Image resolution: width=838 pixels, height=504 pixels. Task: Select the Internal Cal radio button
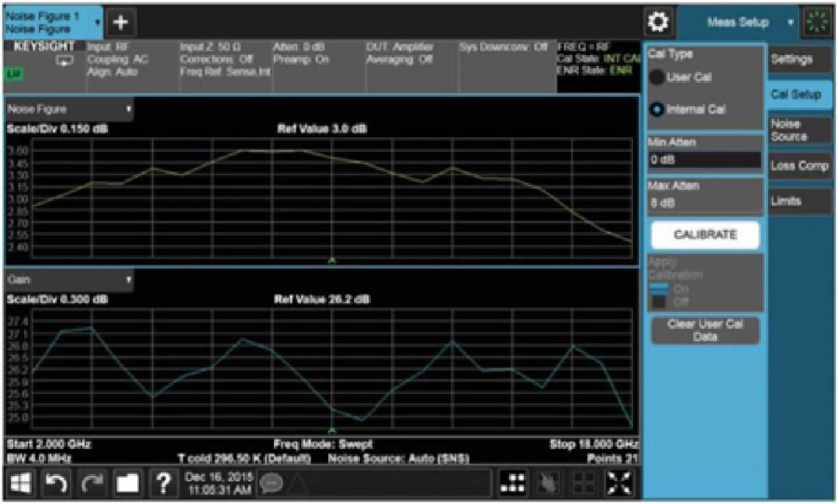pos(657,109)
